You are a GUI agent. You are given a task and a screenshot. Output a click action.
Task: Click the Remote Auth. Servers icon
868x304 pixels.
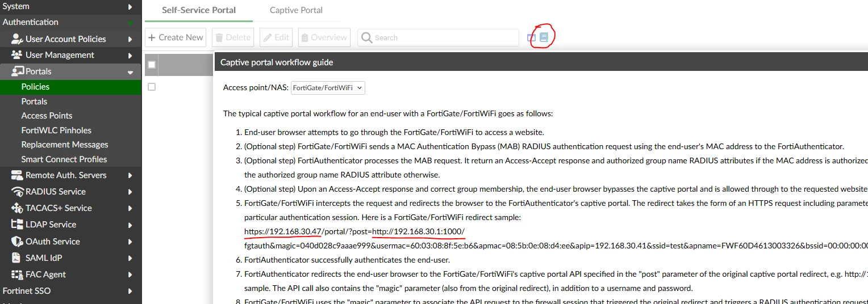[x=17, y=175]
